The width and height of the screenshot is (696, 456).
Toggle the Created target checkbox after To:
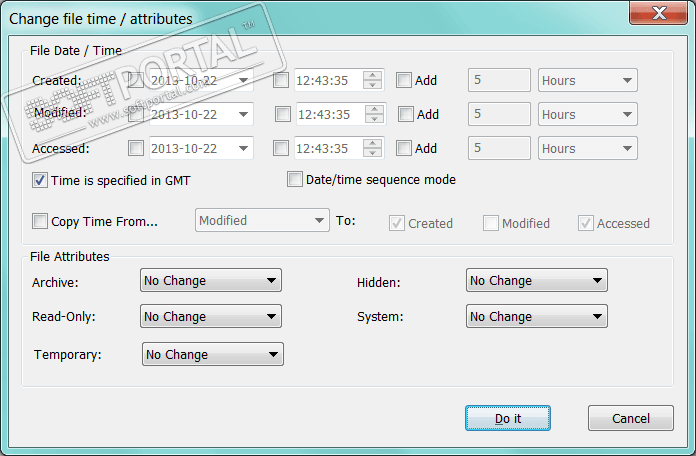(x=396, y=223)
